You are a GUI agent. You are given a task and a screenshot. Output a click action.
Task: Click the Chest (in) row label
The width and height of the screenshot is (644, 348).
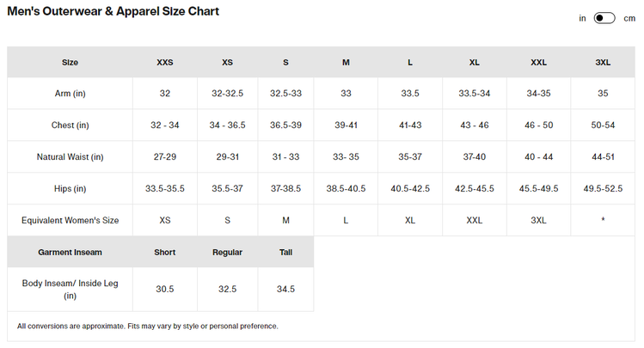[70, 125]
